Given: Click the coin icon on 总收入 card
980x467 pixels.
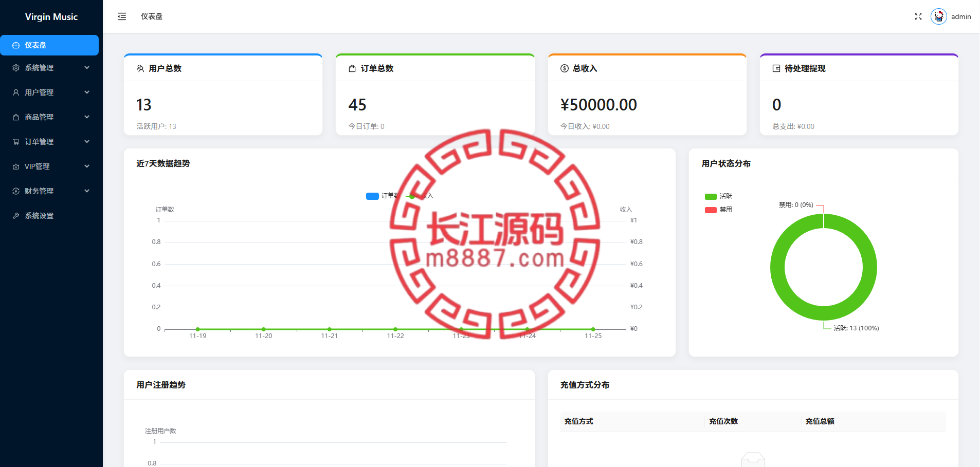Looking at the screenshot, I should tap(565, 68).
